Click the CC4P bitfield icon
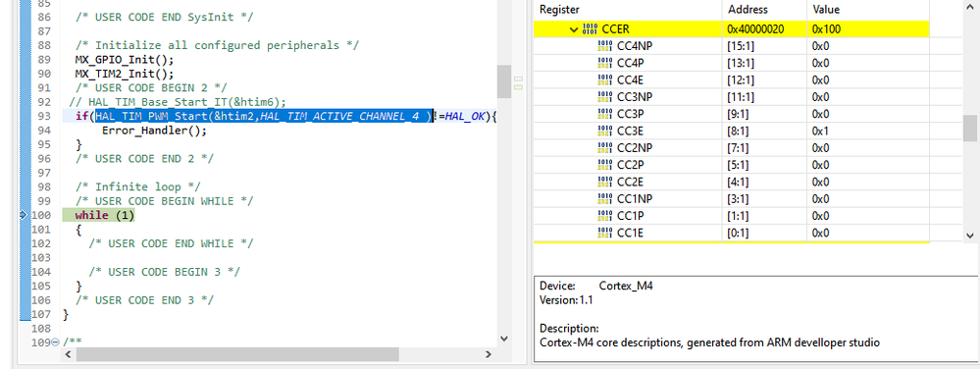 coord(605,63)
